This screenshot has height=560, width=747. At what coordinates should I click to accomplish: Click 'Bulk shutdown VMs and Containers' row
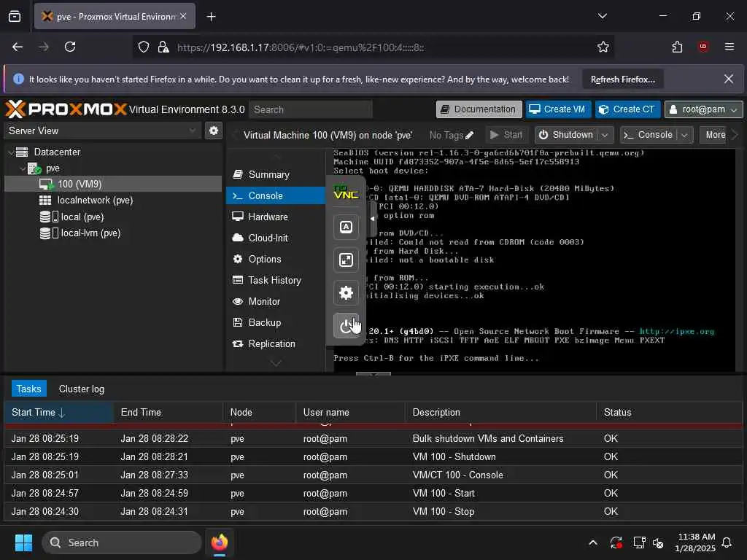coord(373,438)
